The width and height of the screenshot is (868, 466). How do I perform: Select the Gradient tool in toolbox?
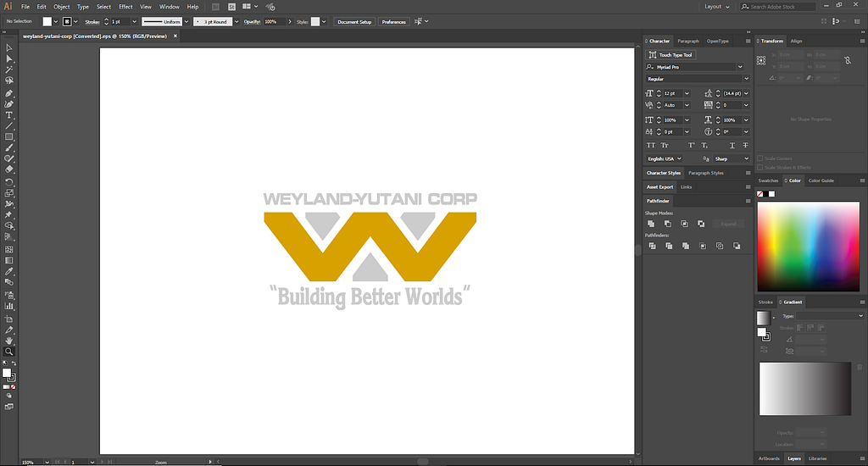point(8,261)
